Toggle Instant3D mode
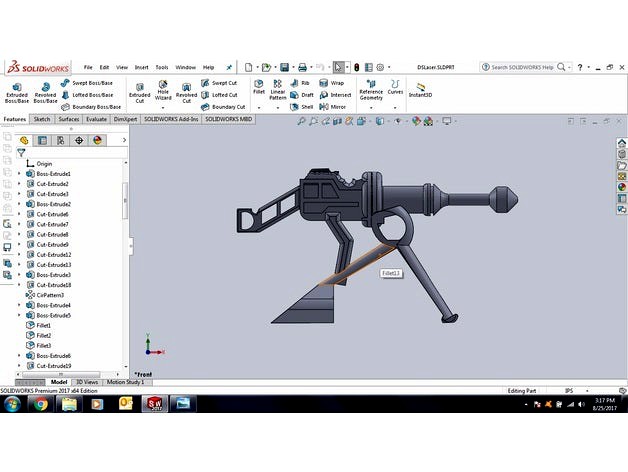The height and width of the screenshot is (472, 628). click(421, 90)
